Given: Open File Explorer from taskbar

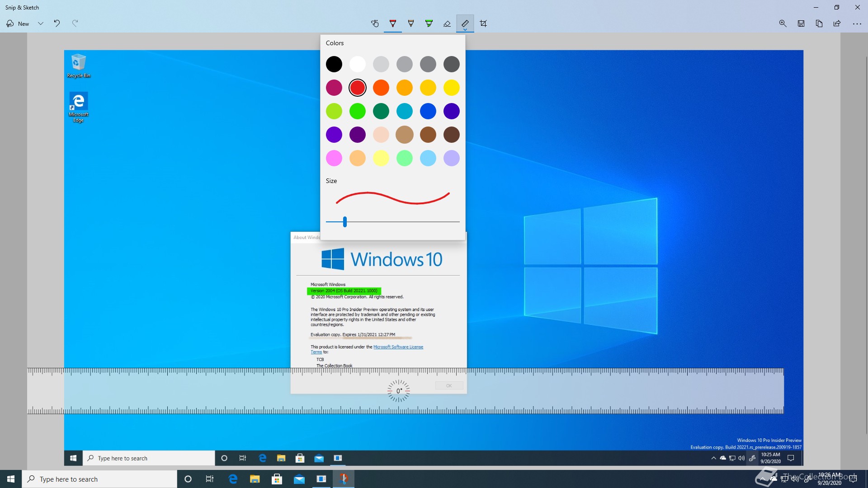Looking at the screenshot, I should tap(255, 479).
